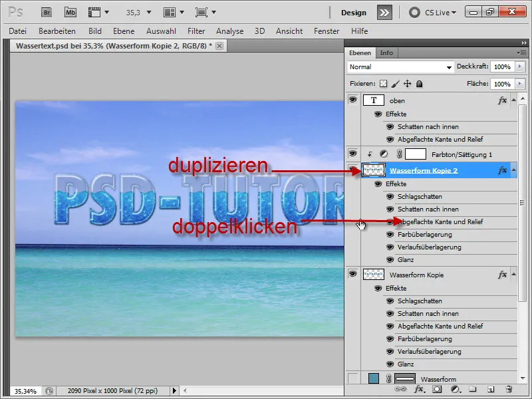Hide the oben text layer
The height and width of the screenshot is (399, 532).
point(353,100)
